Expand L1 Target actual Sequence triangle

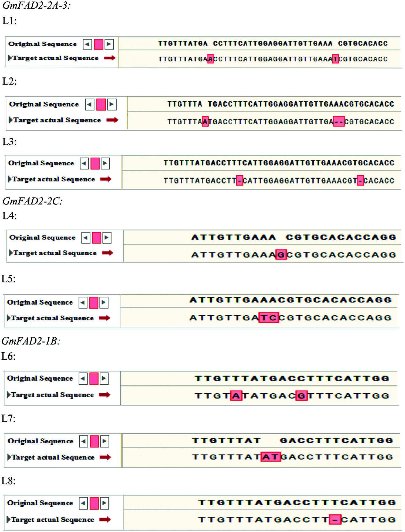(x=10, y=58)
